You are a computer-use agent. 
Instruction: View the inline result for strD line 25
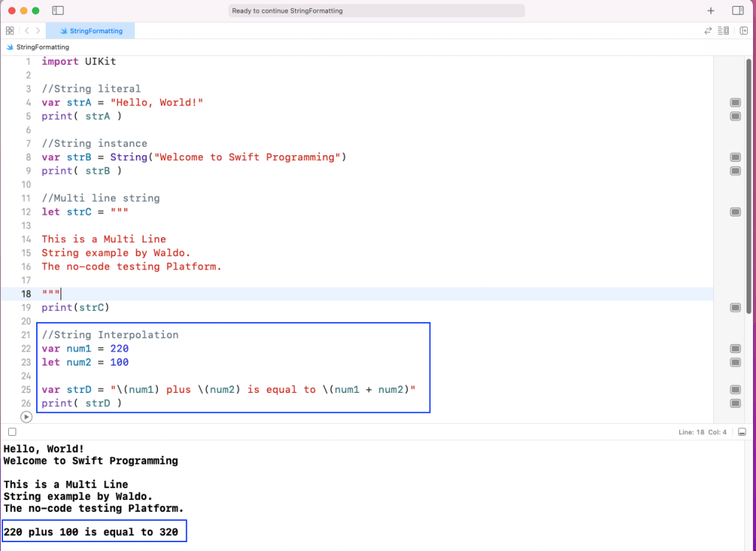[x=735, y=389]
